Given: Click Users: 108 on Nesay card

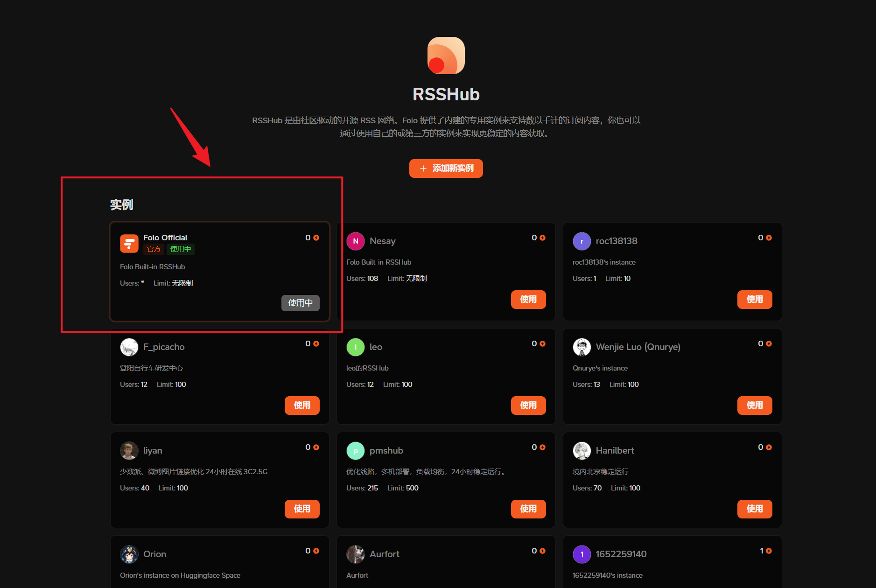Looking at the screenshot, I should (x=362, y=279).
